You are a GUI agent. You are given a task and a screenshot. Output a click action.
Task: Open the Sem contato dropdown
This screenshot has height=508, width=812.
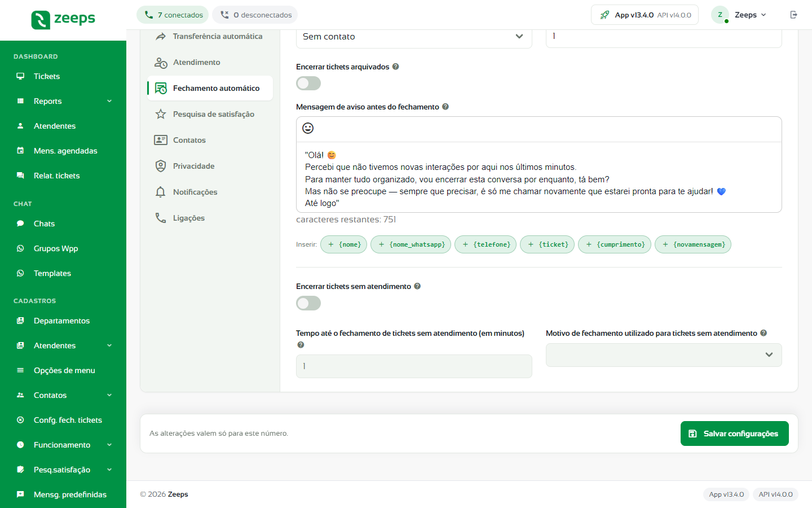pyautogui.click(x=414, y=37)
